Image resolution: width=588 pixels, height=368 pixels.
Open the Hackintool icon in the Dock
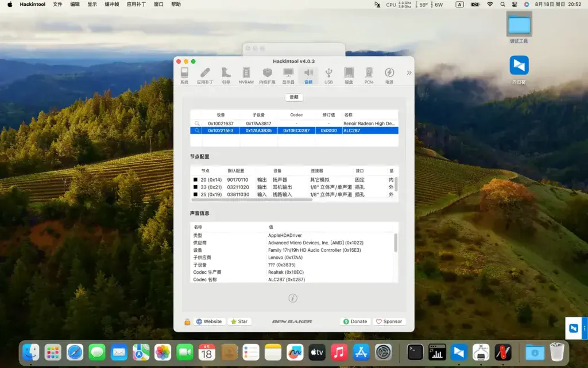click(x=503, y=352)
